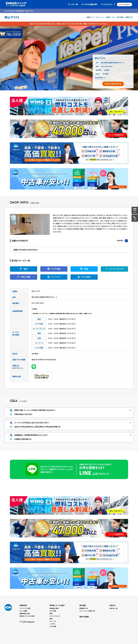The width and height of the screenshot is (138, 644).
Task: Open the エリアから店舗を探す header menu
Action: pyautogui.click(x=89, y=5)
